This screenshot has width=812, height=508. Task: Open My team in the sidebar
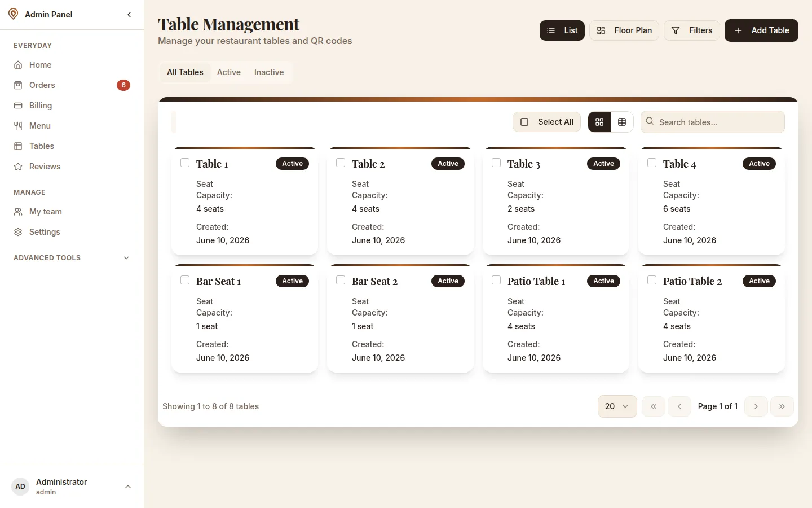[72, 212]
